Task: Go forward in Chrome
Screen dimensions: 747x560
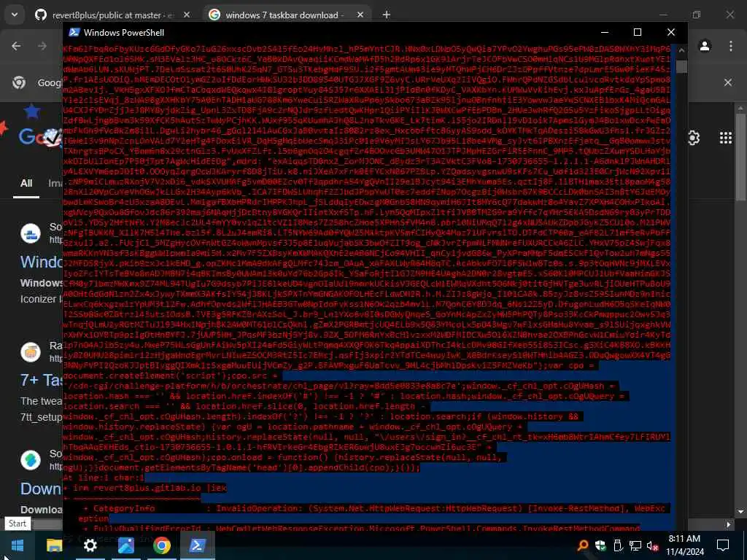Action: [x=42, y=46]
